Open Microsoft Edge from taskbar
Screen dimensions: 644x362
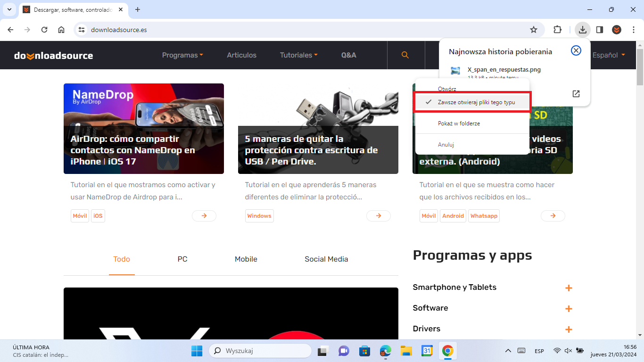click(386, 351)
